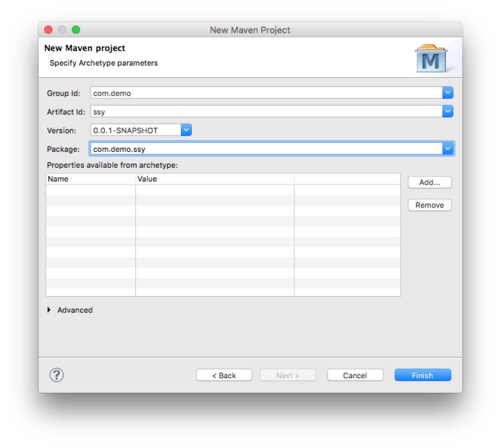Image resolution: width=501 pixels, height=448 pixels.
Task: Open the Package dropdown arrow
Action: (448, 149)
